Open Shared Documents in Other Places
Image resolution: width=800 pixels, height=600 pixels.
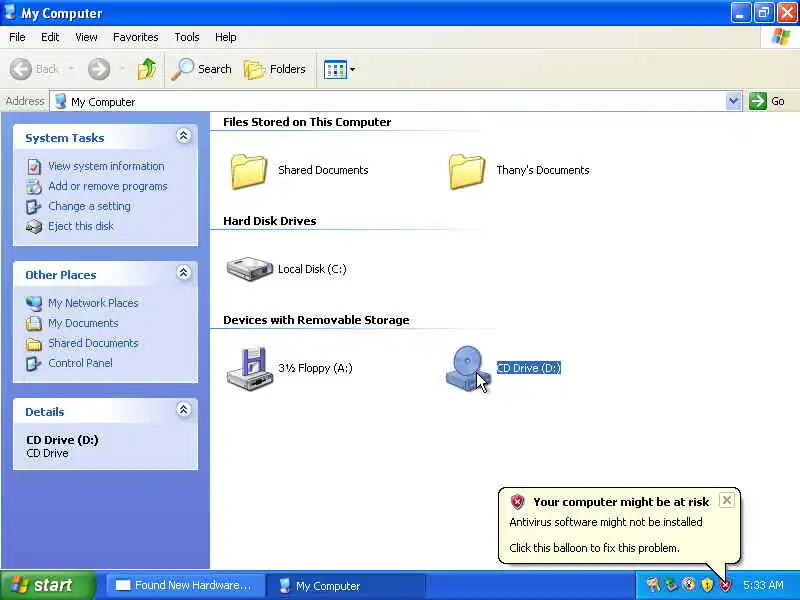click(x=93, y=343)
